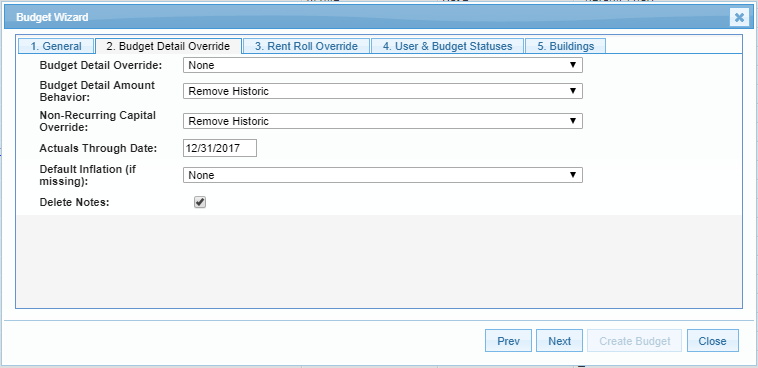Click the Next button

click(559, 341)
